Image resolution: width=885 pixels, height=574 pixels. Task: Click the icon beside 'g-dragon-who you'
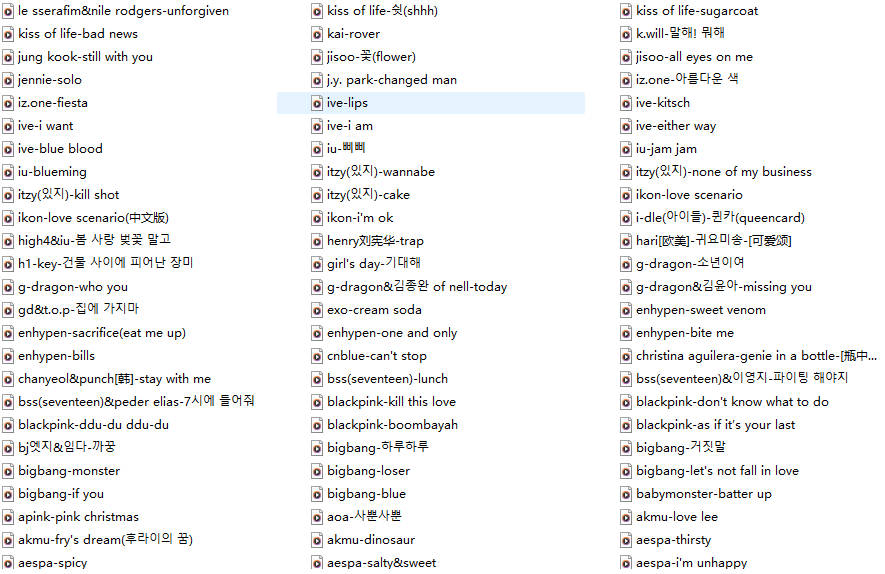coord(8,287)
